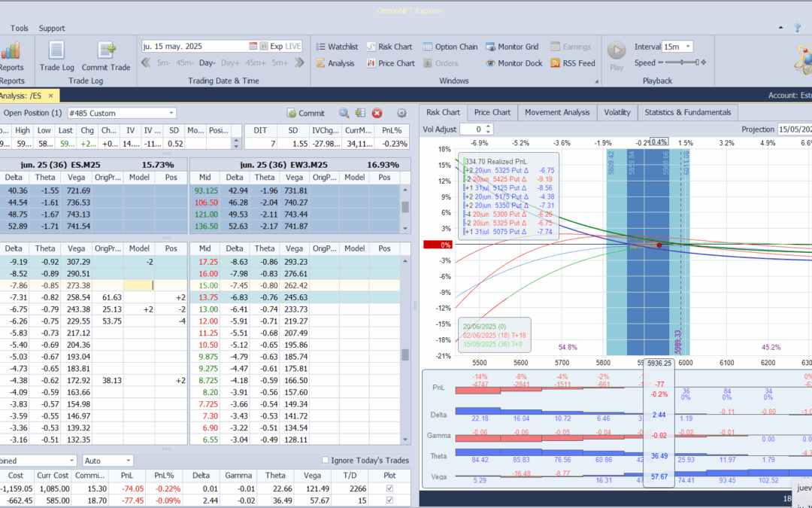Image resolution: width=812 pixels, height=508 pixels.
Task: Open the Risk Chart window from the ribbon
Action: pyautogui.click(x=389, y=47)
